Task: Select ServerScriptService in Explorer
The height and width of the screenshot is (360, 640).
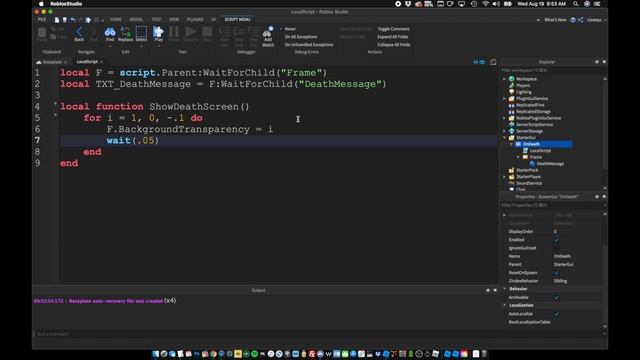Action: coord(534,124)
